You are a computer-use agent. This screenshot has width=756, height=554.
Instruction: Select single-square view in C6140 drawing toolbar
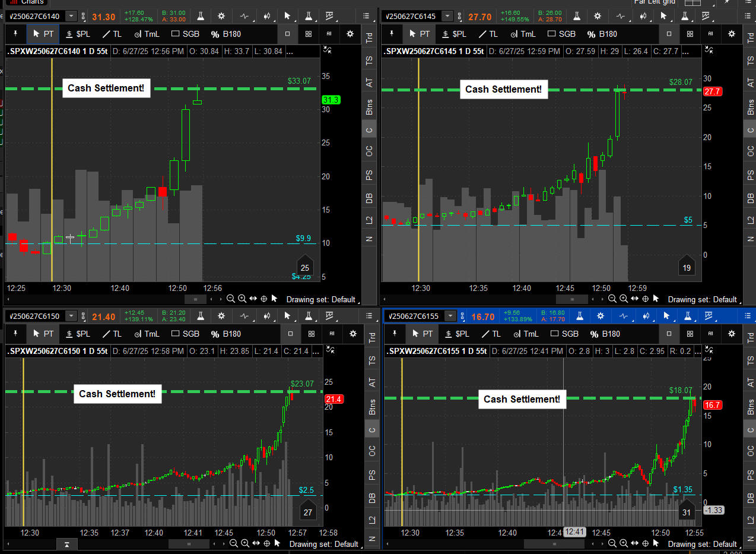pos(288,34)
